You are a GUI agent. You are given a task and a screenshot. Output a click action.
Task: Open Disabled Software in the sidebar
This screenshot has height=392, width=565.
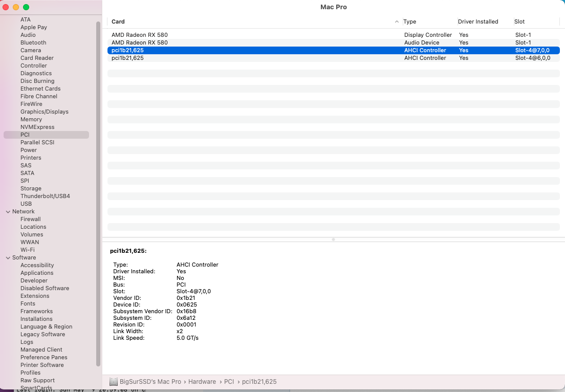click(45, 289)
